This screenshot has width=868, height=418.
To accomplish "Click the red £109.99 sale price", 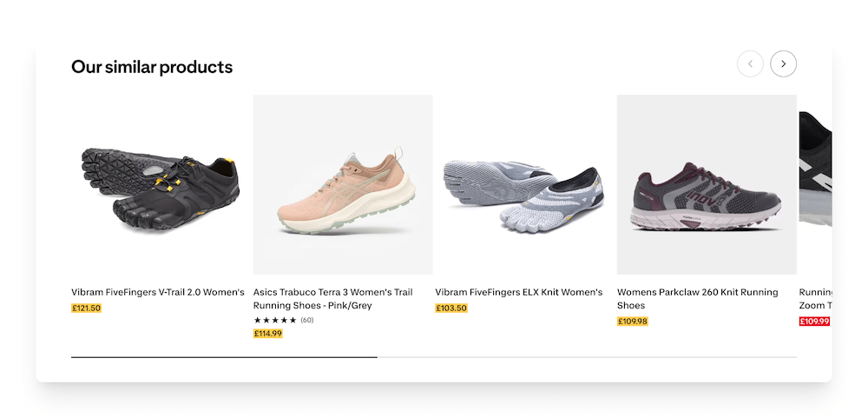I will tap(814, 322).
